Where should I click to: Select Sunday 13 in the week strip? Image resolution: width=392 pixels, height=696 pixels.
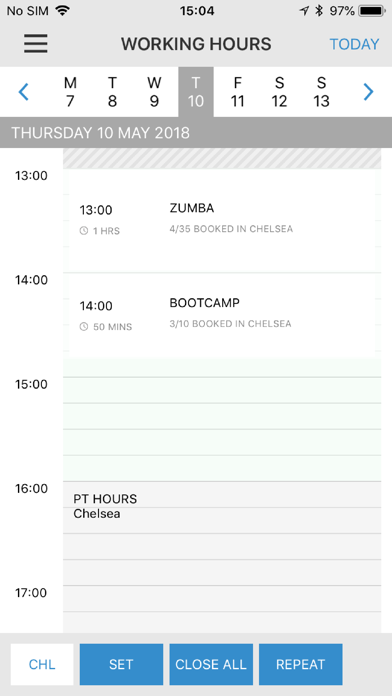tap(321, 92)
